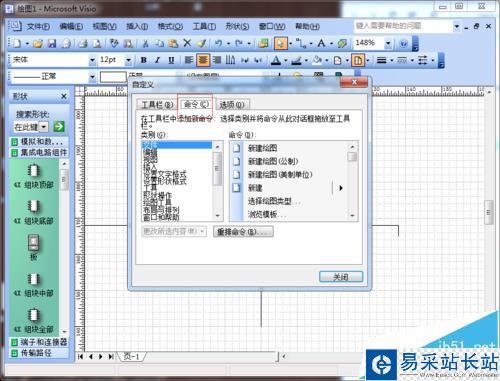Click the New drawing icon in standard toolbar

[x=17, y=43]
